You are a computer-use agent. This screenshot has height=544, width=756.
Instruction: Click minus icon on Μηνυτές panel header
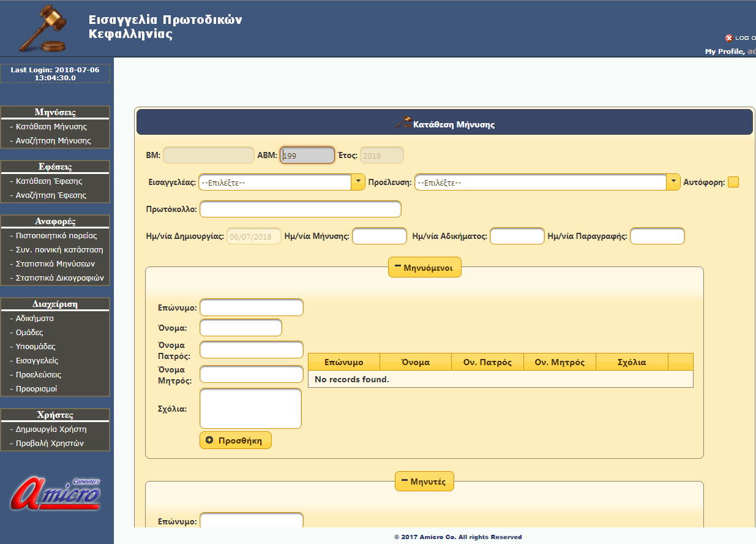(404, 482)
